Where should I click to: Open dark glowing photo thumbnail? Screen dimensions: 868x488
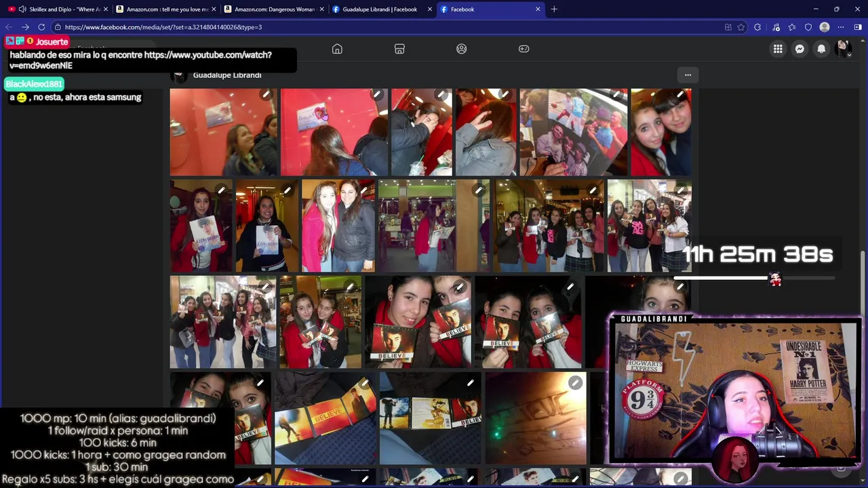coord(536,418)
